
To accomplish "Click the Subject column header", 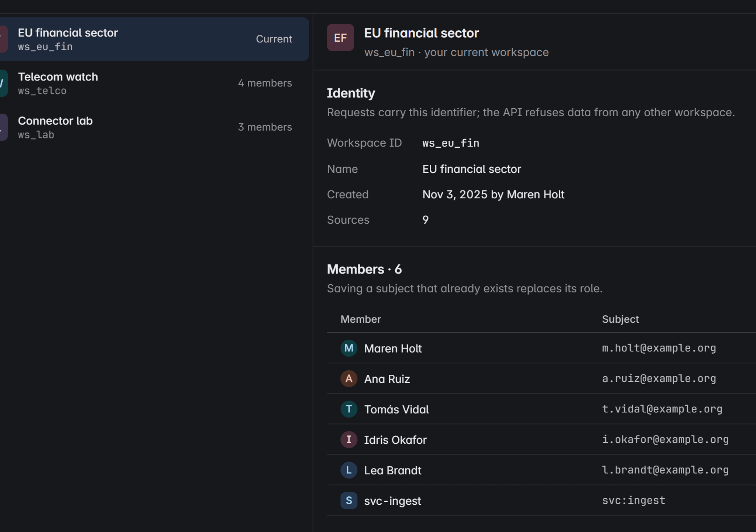I will pyautogui.click(x=621, y=319).
